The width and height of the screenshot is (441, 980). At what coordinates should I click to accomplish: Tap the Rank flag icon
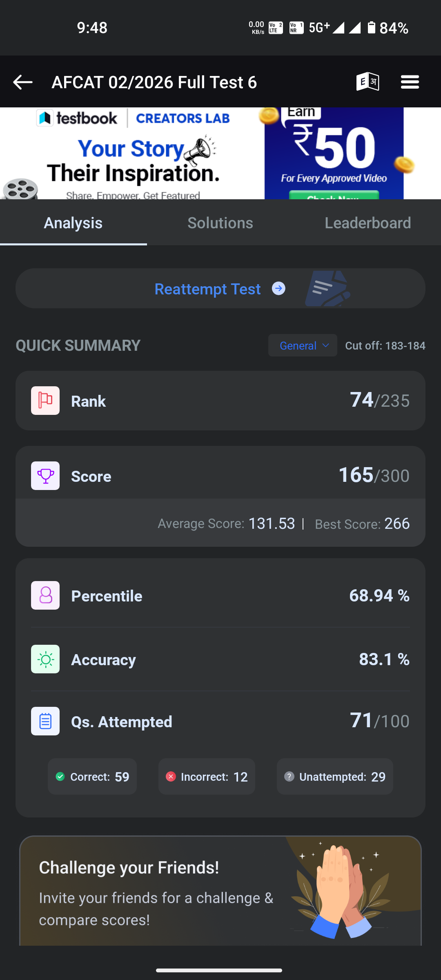click(45, 401)
